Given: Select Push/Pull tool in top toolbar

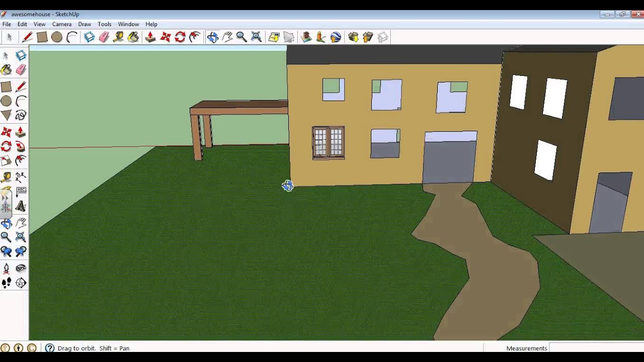Looking at the screenshot, I should coord(150,37).
